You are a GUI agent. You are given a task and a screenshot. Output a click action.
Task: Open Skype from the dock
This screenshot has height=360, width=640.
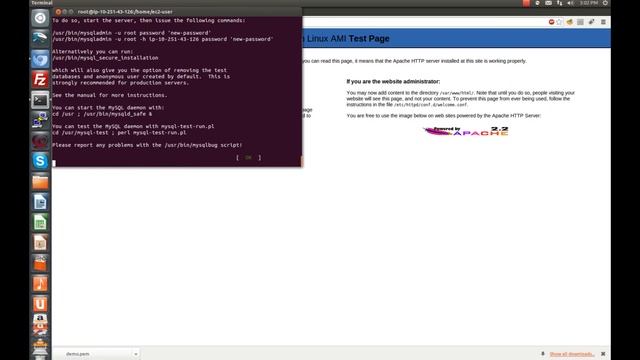coord(40,161)
